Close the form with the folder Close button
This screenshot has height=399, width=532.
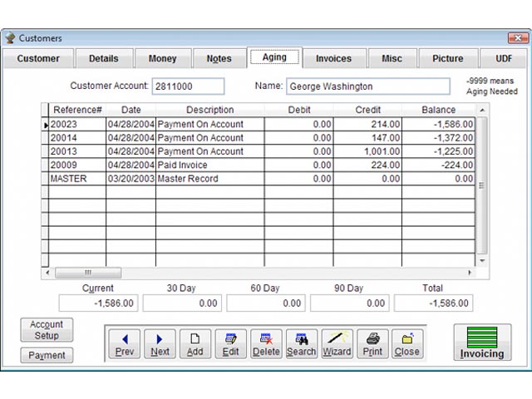[407, 343]
